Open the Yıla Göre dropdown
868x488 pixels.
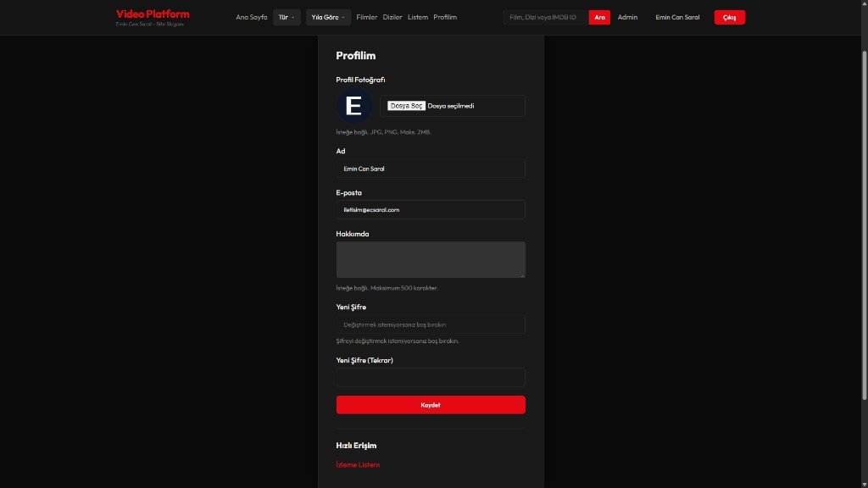click(326, 16)
